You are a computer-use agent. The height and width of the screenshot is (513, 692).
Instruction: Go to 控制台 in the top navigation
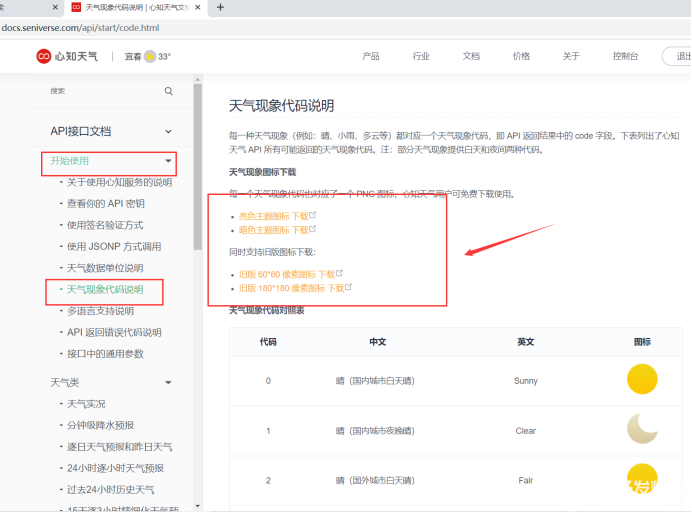[625, 56]
